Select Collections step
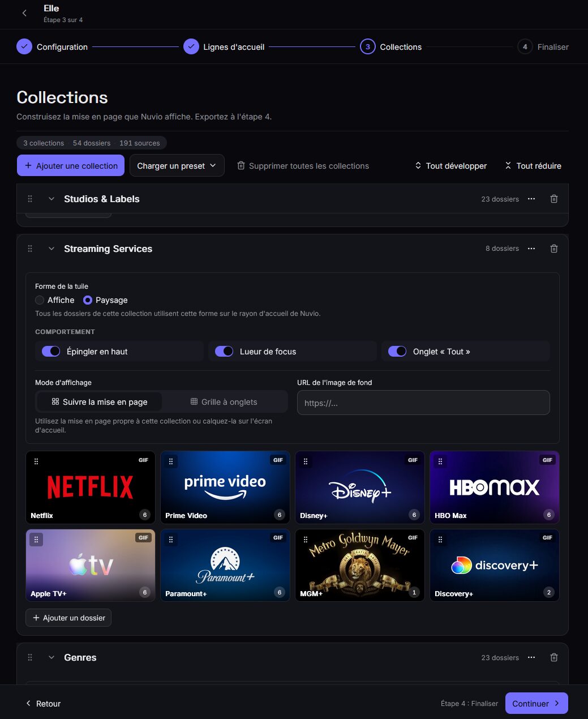Screen dimensions: 588x719 pyautogui.click(x=391, y=47)
